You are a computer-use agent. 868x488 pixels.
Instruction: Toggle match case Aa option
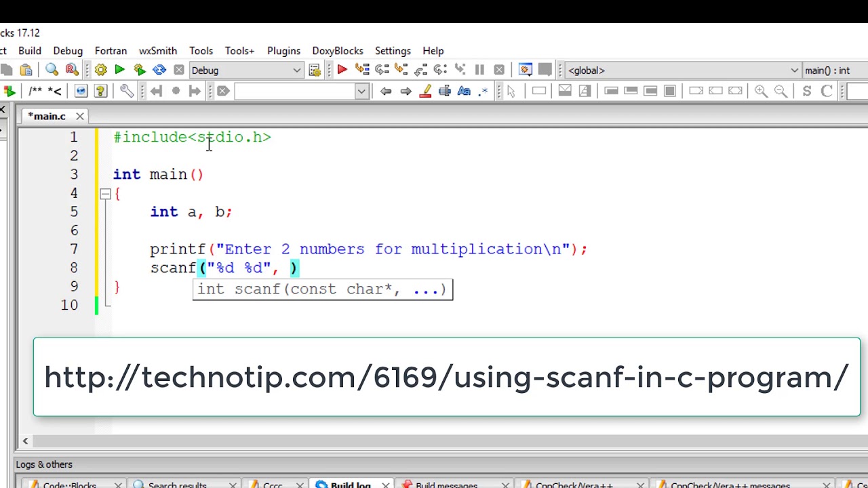coord(464,91)
